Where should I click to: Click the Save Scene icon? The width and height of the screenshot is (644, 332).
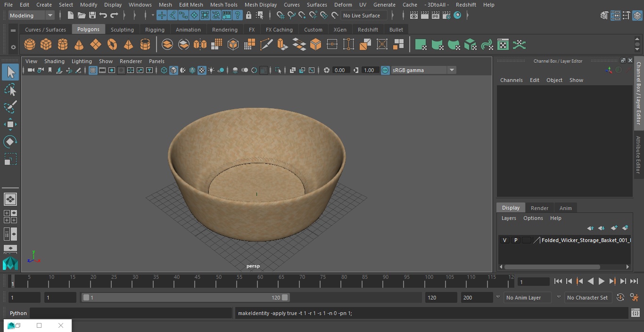(92, 16)
